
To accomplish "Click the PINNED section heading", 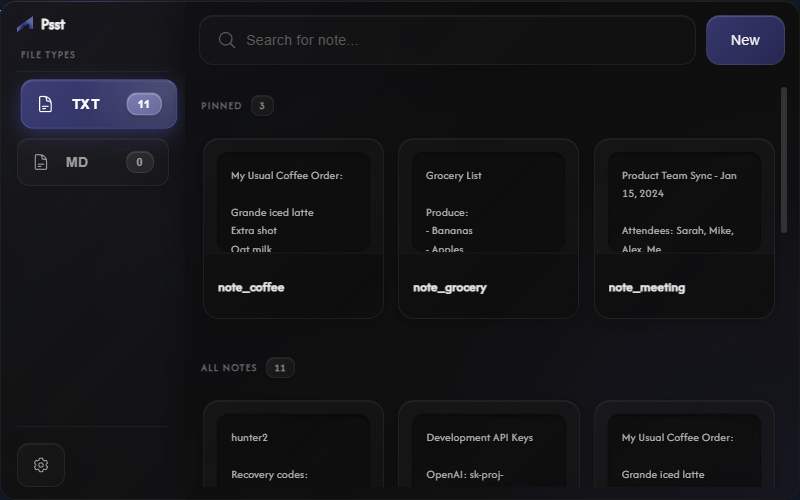I will pyautogui.click(x=221, y=106).
